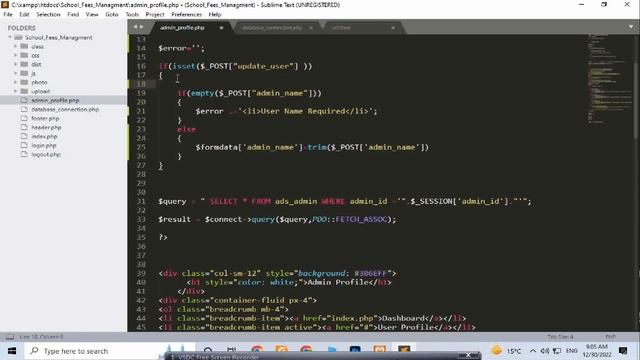Open volume control in tray

pyautogui.click(x=544, y=351)
